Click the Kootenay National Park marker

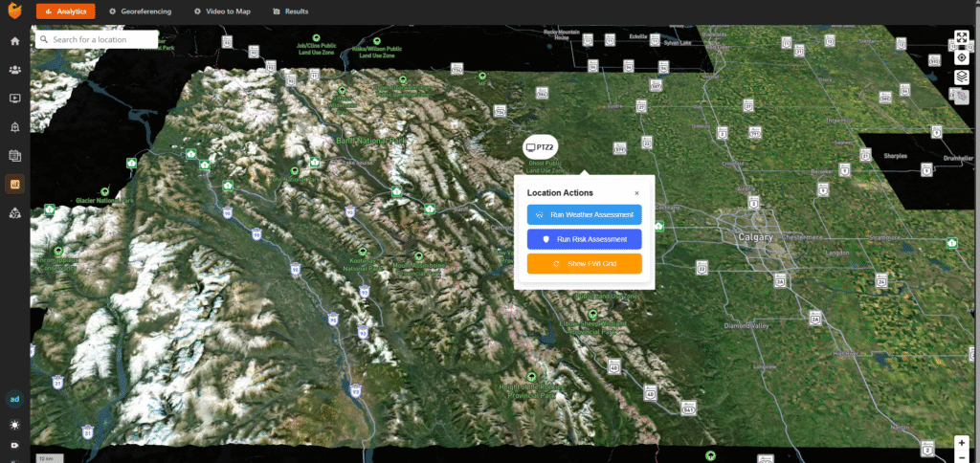coord(363,252)
